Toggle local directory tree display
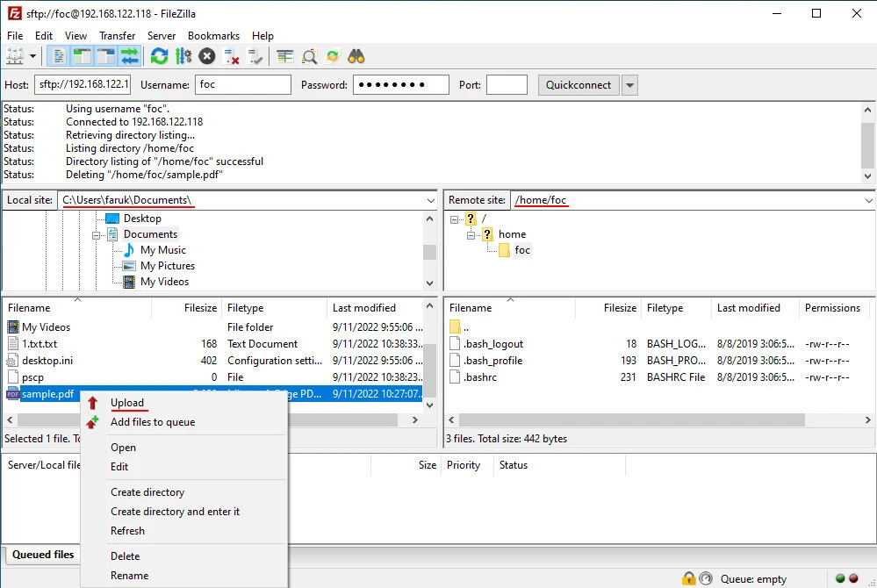The height and width of the screenshot is (588, 877). point(83,56)
